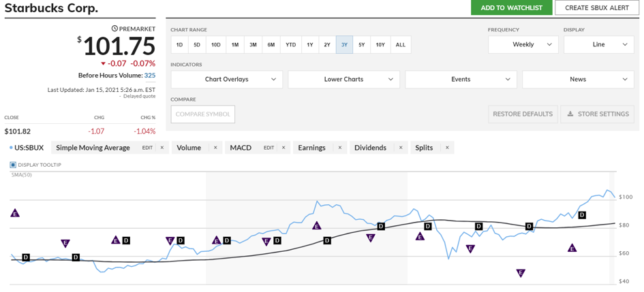
Task: Switch chart range to 3M
Action: [253, 45]
